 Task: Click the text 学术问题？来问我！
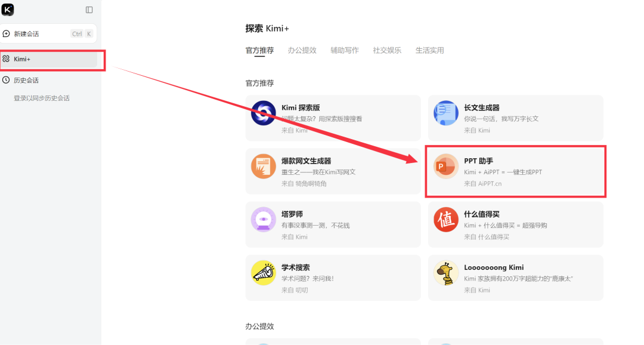[308, 278]
